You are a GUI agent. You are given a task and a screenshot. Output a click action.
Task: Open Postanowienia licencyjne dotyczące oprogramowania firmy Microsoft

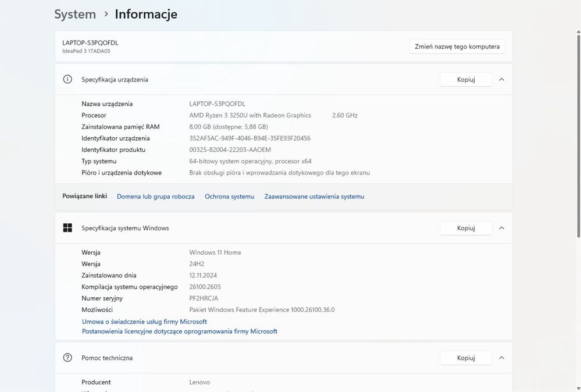(179, 332)
